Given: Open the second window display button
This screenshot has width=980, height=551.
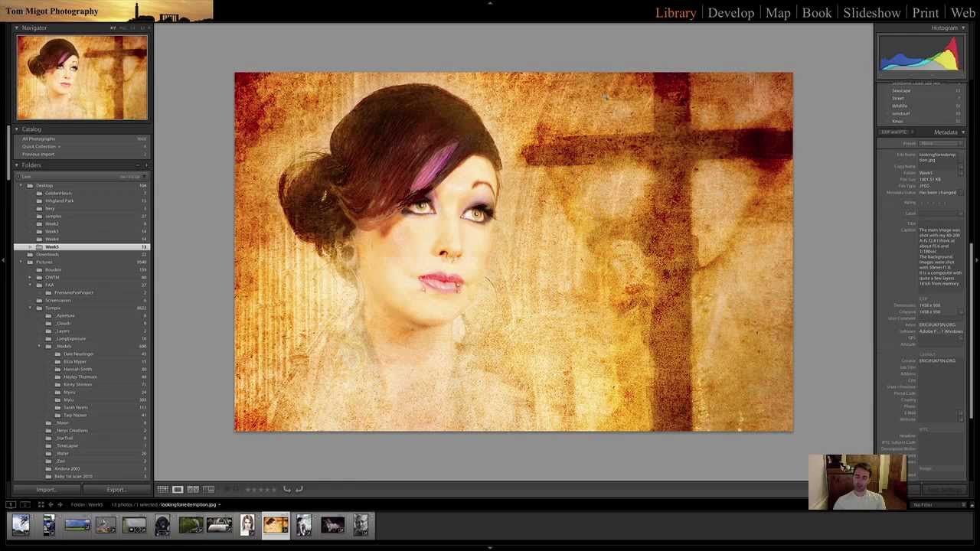Looking at the screenshot, I should coord(24,504).
